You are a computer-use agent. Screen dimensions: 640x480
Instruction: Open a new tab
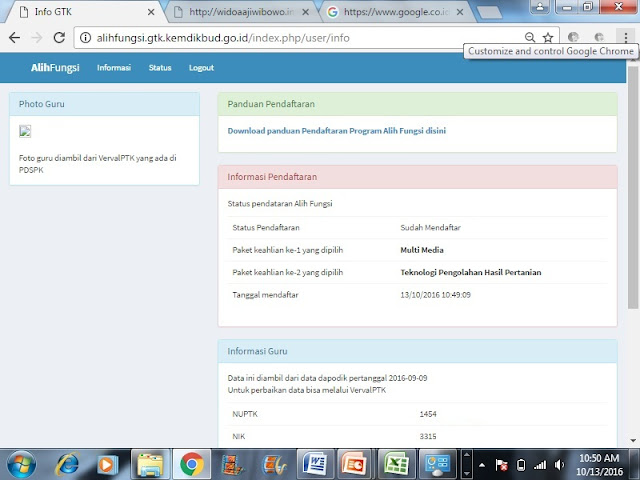click(x=489, y=12)
